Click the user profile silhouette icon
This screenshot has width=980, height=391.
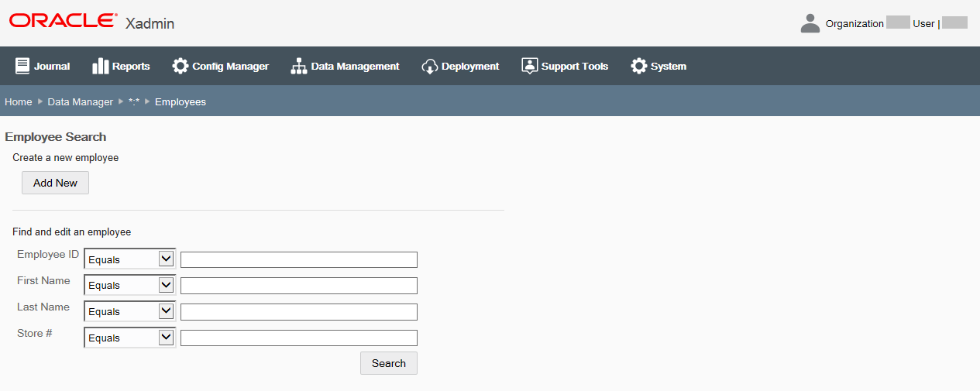(x=810, y=23)
